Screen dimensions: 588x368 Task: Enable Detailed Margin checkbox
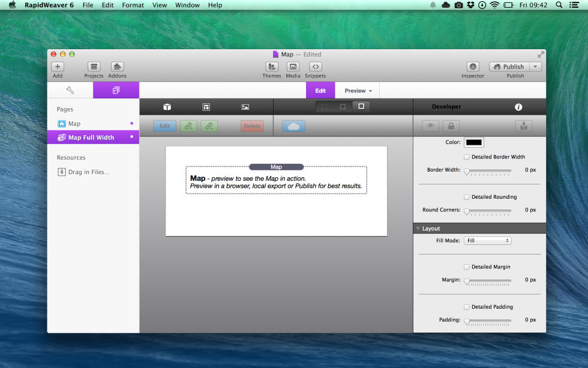coord(467,267)
